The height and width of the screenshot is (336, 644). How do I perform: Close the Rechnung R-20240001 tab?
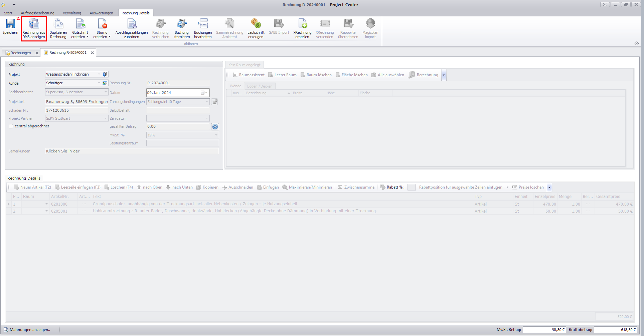(93, 53)
